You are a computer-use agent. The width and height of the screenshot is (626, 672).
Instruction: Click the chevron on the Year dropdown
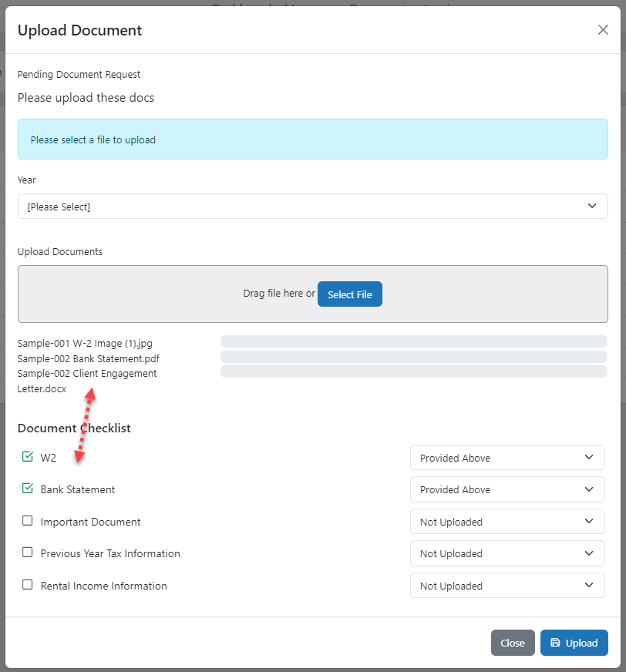coord(591,206)
